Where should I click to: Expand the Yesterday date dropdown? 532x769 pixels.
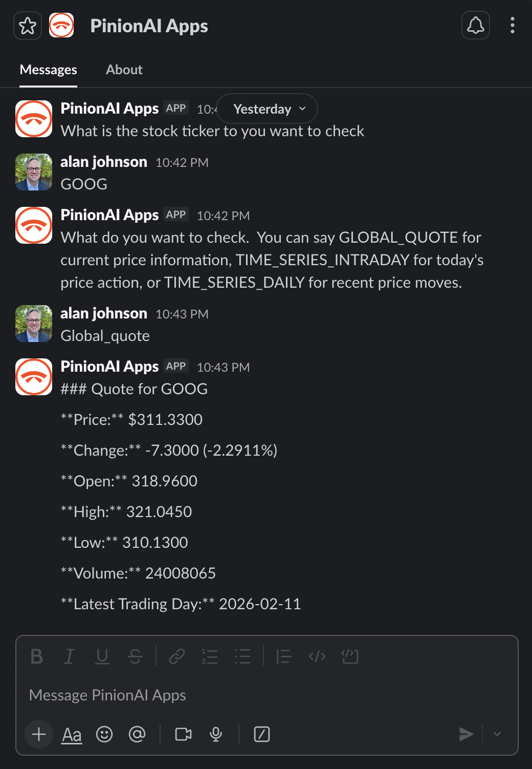click(x=267, y=109)
